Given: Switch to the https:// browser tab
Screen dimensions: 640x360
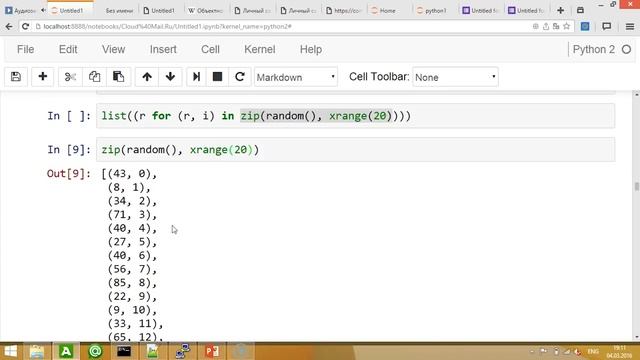Looking at the screenshot, I should tap(344, 11).
